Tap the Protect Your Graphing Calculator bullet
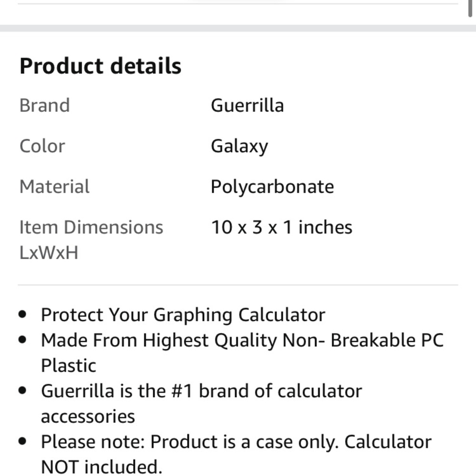476x476 pixels. pos(183,315)
